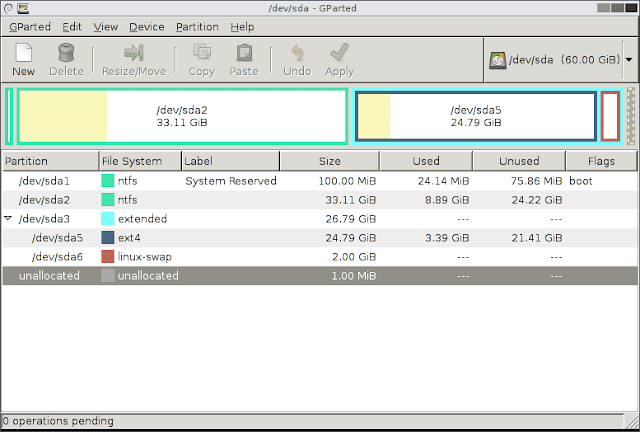Sort by the Size column header
The height and width of the screenshot is (432, 640).
coord(330,161)
